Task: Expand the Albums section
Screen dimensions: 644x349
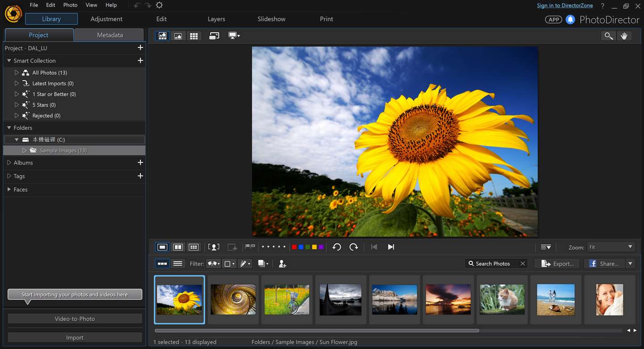Action: pyautogui.click(x=9, y=163)
